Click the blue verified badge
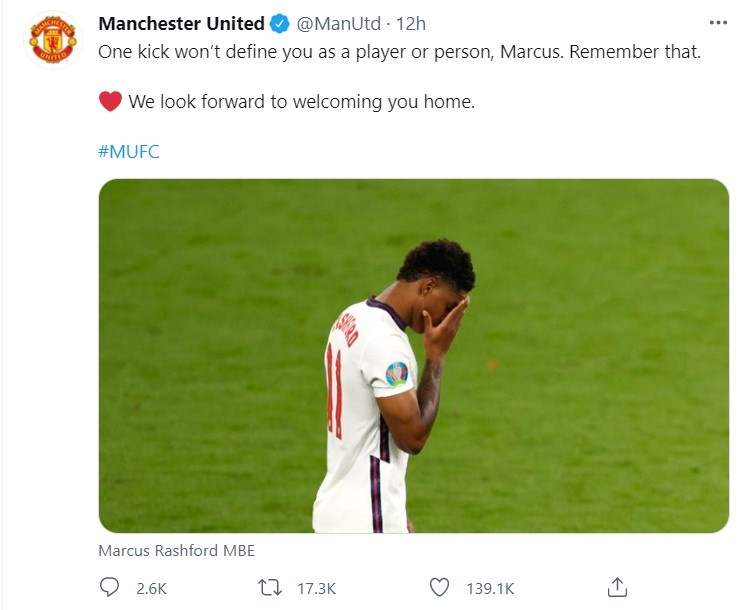This screenshot has height=610, width=742. 279,24
